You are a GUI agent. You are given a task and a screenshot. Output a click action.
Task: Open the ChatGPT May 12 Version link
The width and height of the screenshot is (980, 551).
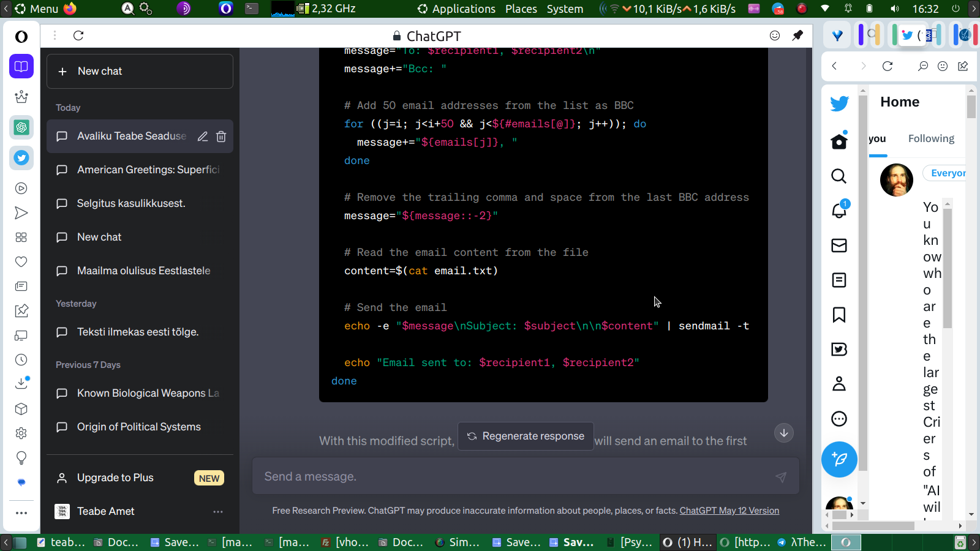click(729, 511)
